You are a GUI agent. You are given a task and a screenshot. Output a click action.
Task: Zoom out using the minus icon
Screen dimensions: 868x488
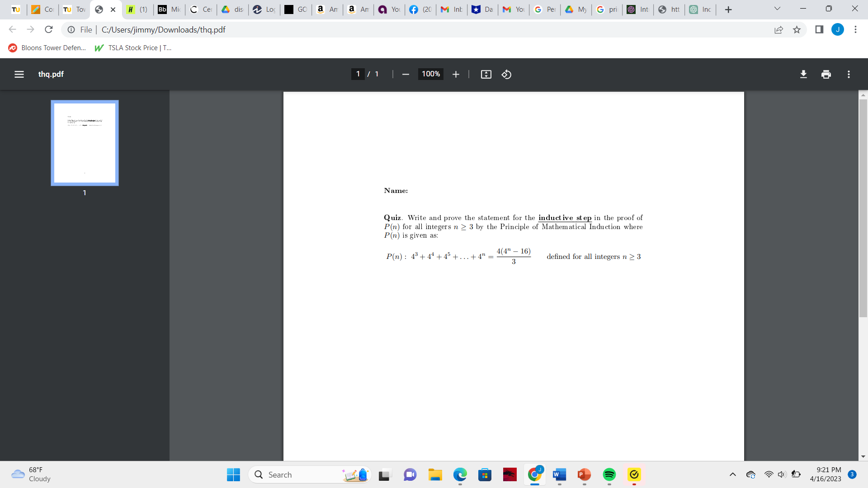click(405, 74)
